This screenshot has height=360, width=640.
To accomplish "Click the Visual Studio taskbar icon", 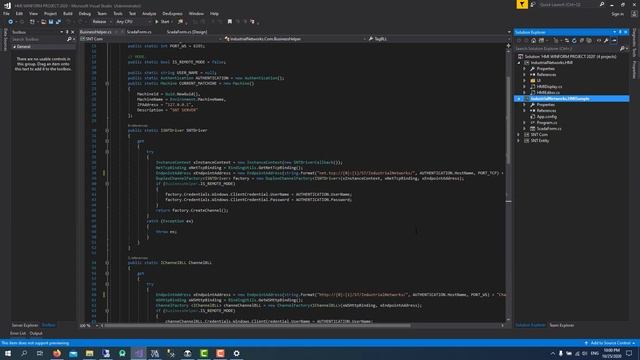I will click(x=138, y=353).
